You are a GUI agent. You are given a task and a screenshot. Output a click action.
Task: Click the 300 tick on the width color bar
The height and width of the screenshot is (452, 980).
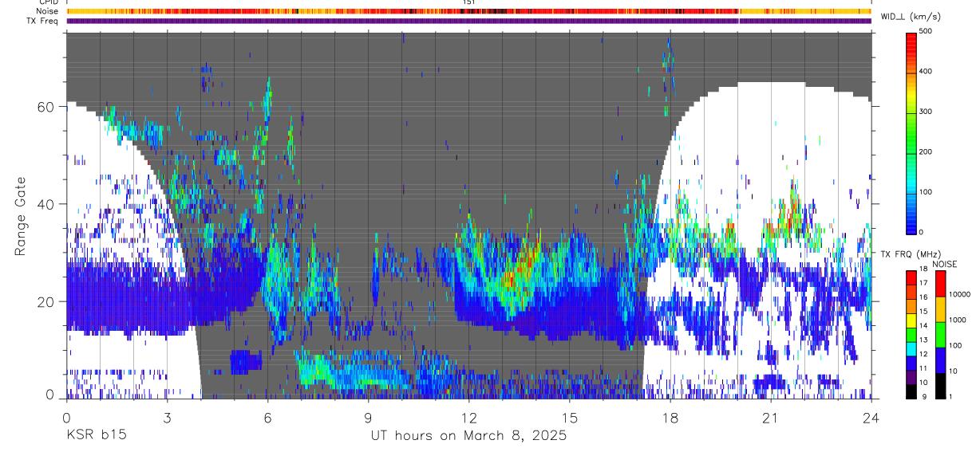coord(927,112)
